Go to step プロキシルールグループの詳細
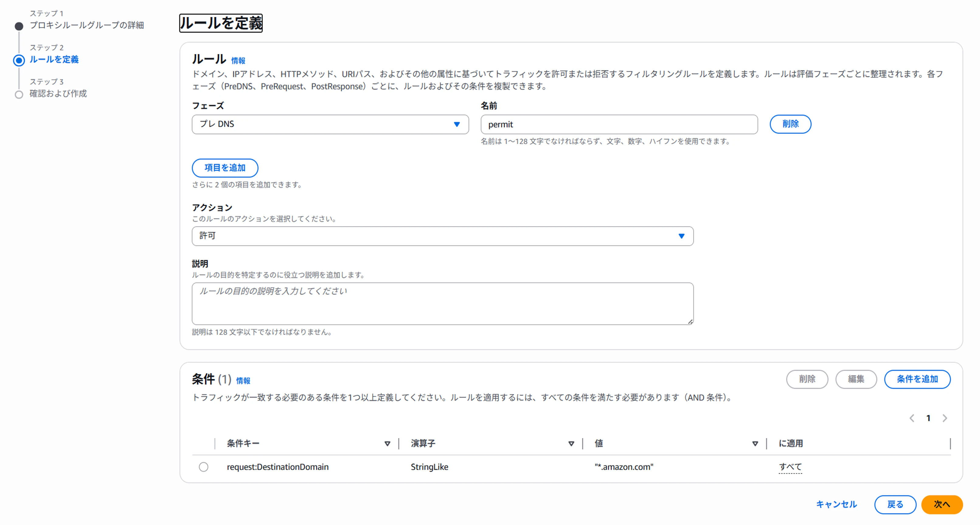The width and height of the screenshot is (980, 525). (87, 25)
